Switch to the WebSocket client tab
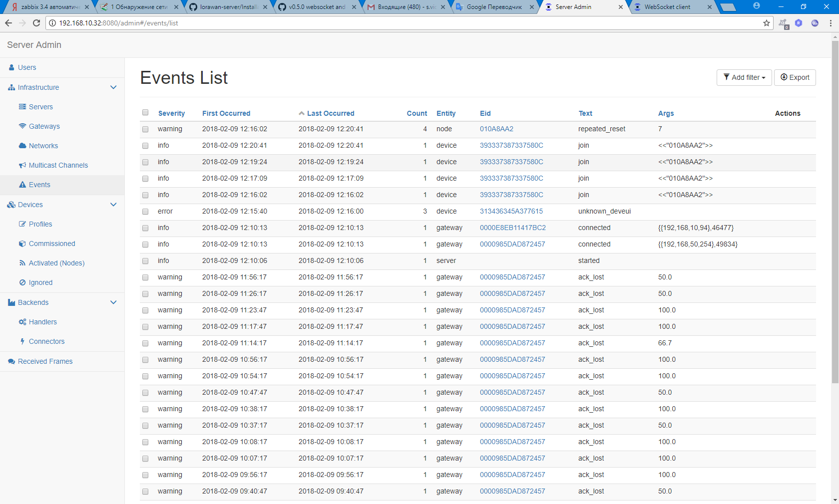Image resolution: width=839 pixels, height=504 pixels. point(672,7)
